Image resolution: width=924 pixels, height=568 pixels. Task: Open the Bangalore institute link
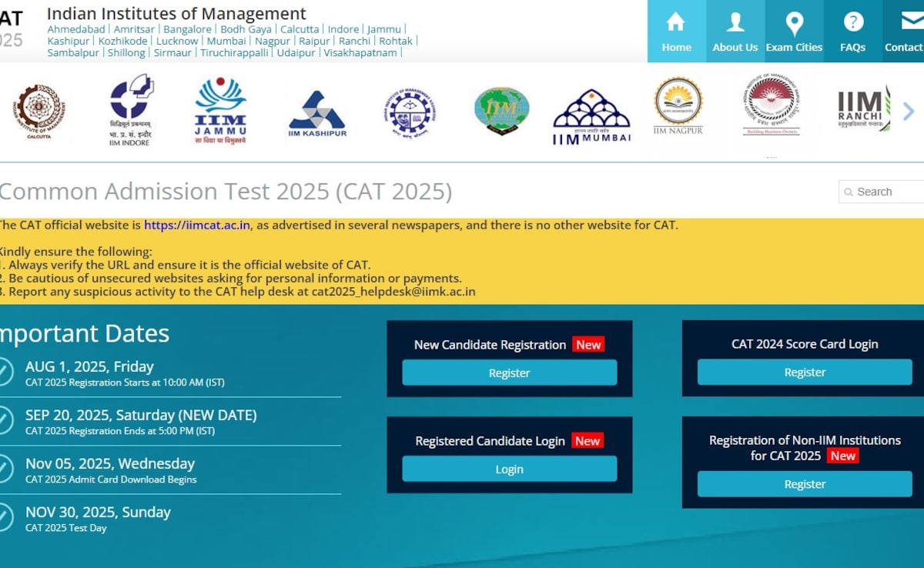click(x=187, y=29)
